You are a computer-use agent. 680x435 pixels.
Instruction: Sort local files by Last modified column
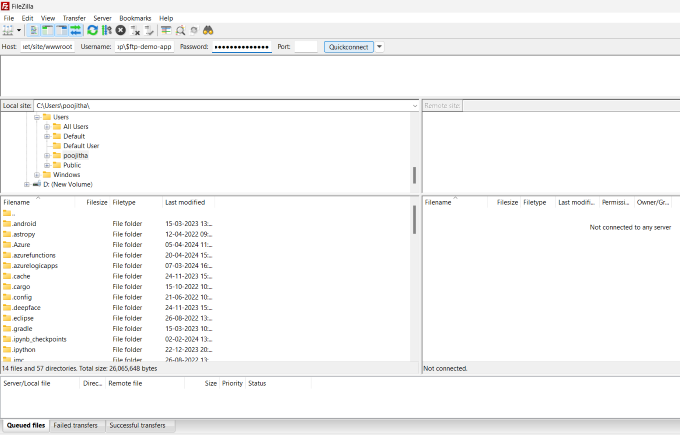[x=185, y=202]
